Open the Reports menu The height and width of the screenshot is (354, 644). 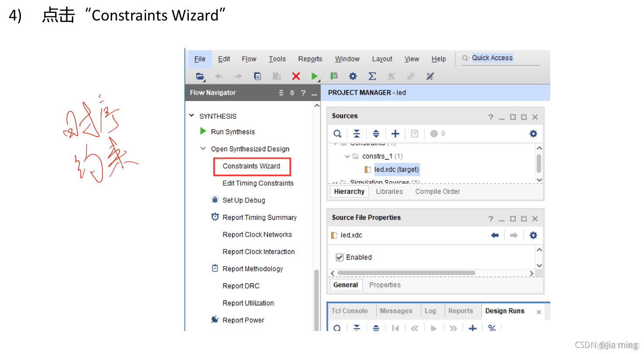[310, 59]
